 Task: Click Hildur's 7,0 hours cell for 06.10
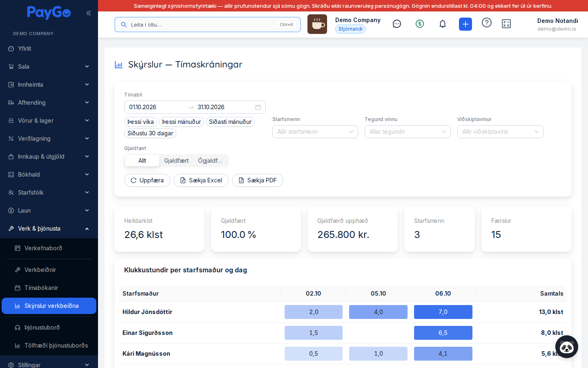(x=443, y=312)
